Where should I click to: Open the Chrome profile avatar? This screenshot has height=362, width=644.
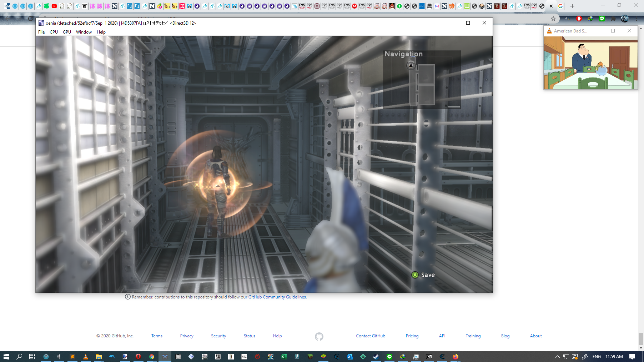point(624,19)
